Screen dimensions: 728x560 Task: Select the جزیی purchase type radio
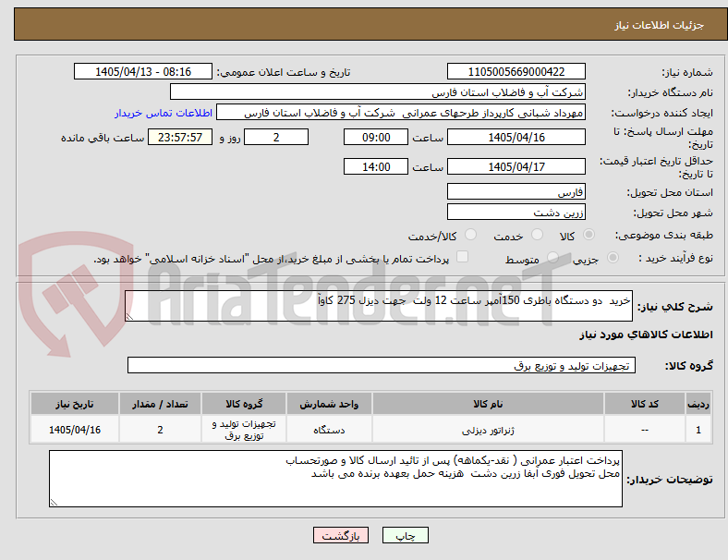[613, 258]
